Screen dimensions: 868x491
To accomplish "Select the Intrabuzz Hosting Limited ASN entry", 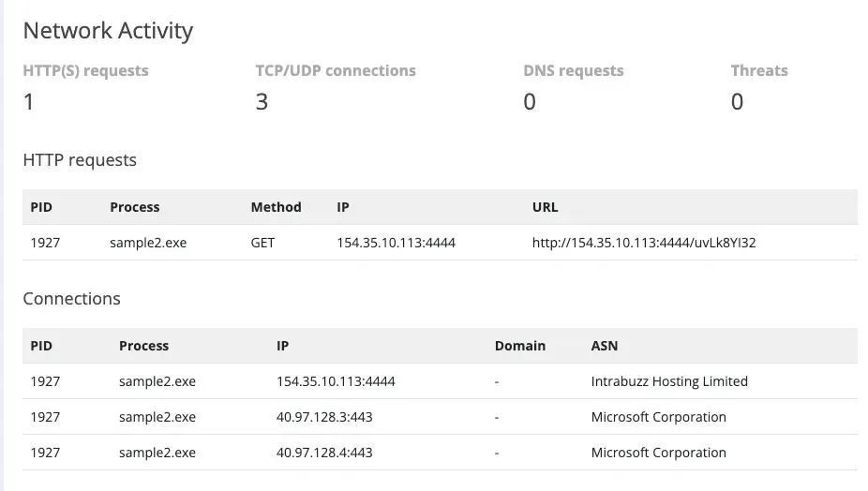I will [669, 381].
